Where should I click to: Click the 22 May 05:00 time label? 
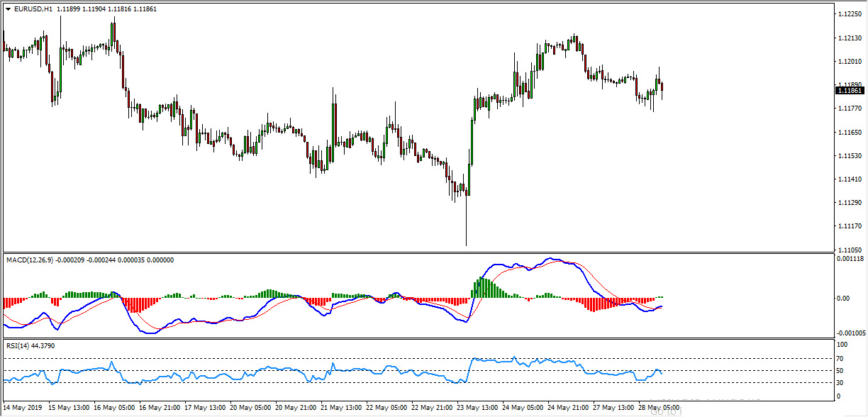[388, 408]
